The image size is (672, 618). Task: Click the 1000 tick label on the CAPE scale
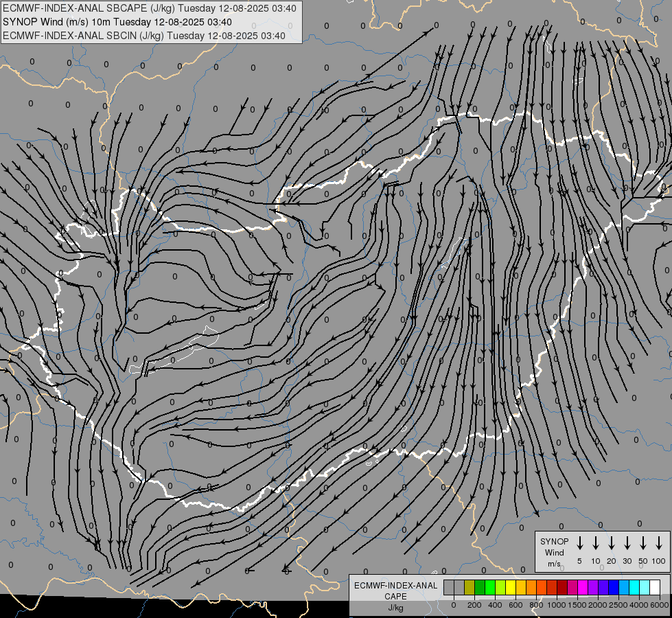(557, 605)
